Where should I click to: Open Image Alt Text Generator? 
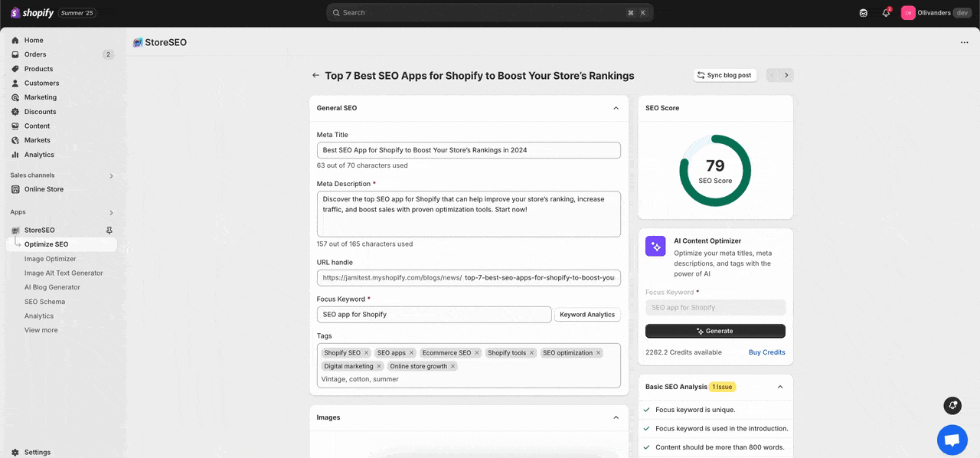[64, 273]
